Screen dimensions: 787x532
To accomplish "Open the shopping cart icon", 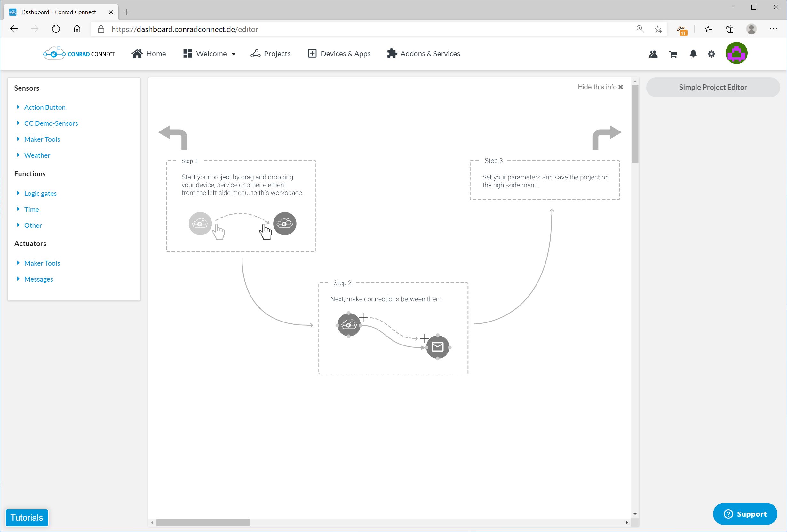I will pos(673,54).
